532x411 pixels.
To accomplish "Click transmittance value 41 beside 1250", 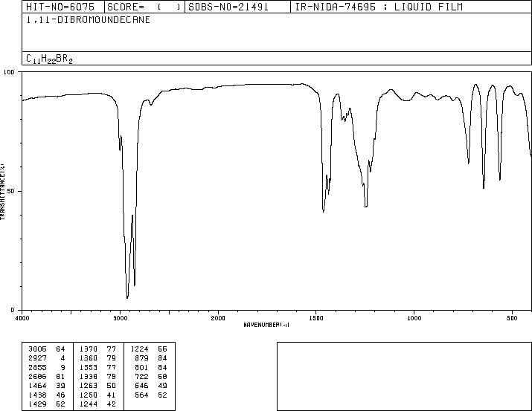I will pyautogui.click(x=112, y=395).
